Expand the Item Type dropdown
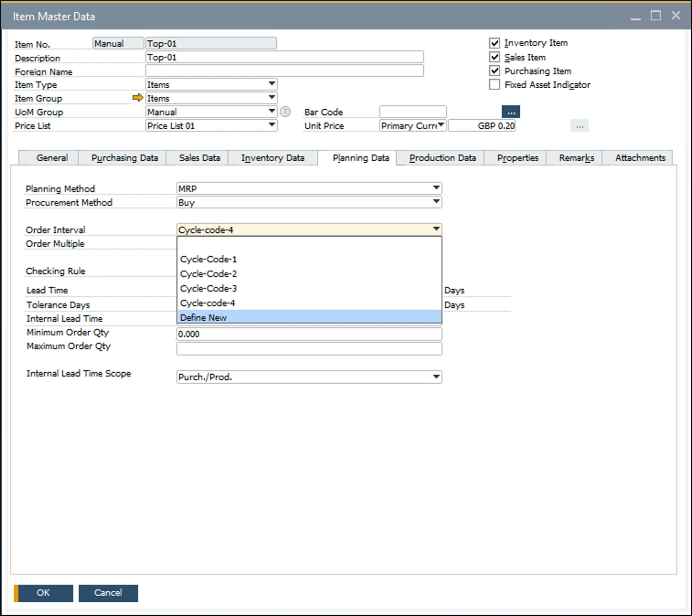 [272, 84]
